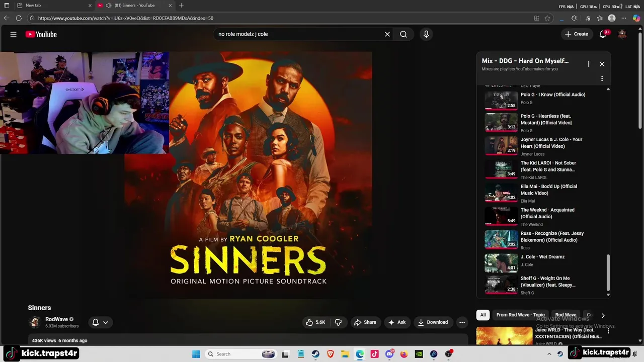Go back in the browser
Viewport: 644px width, 362px height.
7,18
